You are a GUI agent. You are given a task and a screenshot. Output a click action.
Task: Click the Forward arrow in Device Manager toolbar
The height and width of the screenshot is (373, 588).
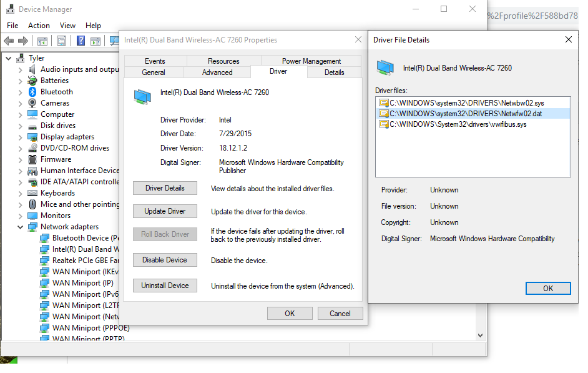point(23,41)
